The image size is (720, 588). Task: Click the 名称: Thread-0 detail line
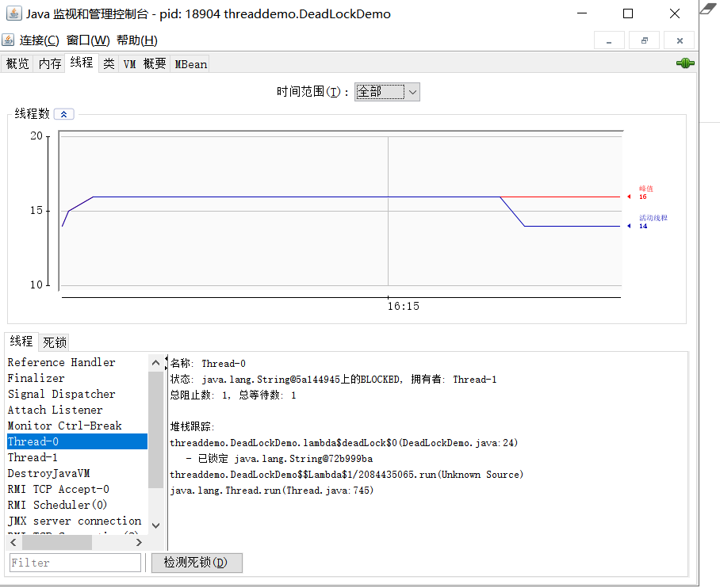point(208,364)
